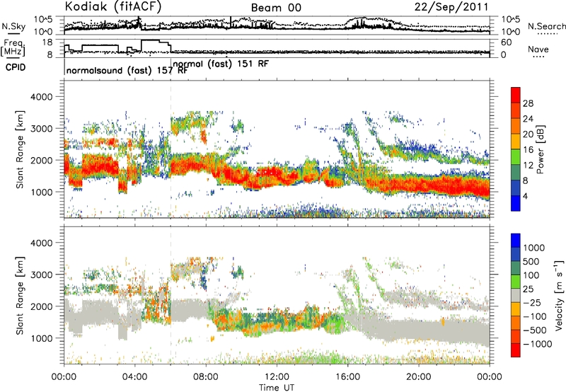Click the "12:00" time axis tick label
The width and height of the screenshot is (566, 392).
(277, 377)
